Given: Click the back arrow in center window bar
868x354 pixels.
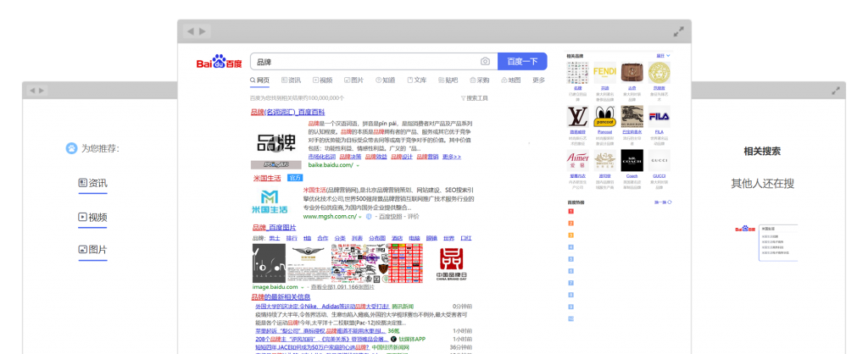Looking at the screenshot, I should [191, 31].
